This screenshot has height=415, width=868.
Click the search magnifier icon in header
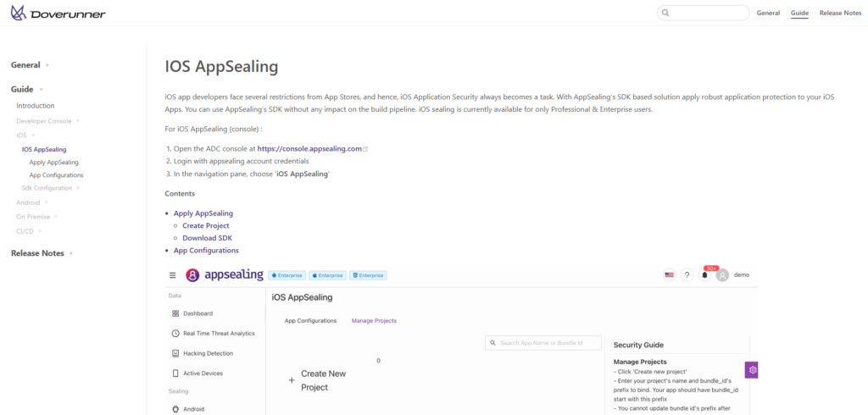[666, 13]
